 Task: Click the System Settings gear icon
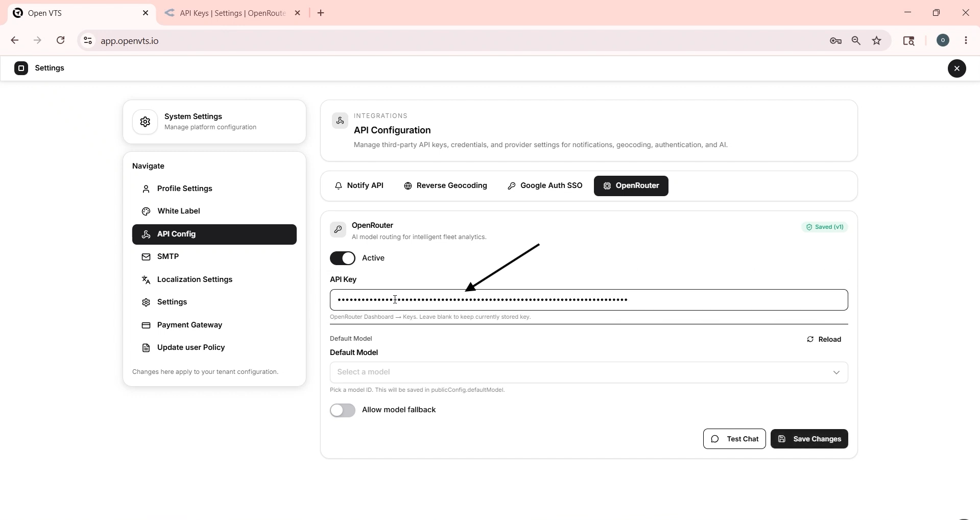pos(145,122)
